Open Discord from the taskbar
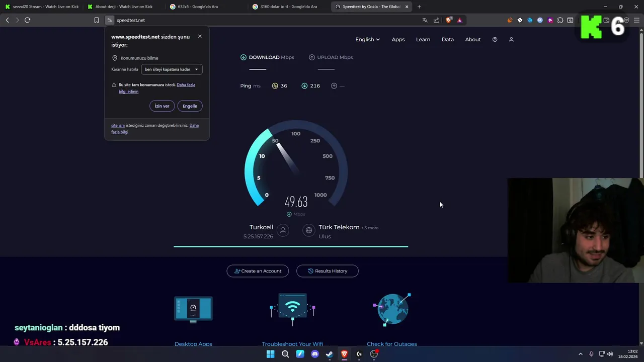 point(315,354)
